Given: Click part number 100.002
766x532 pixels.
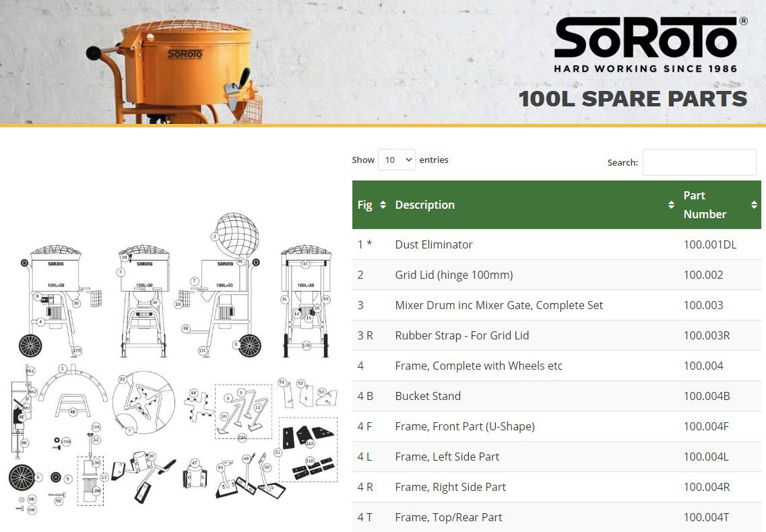Looking at the screenshot, I should [x=703, y=275].
